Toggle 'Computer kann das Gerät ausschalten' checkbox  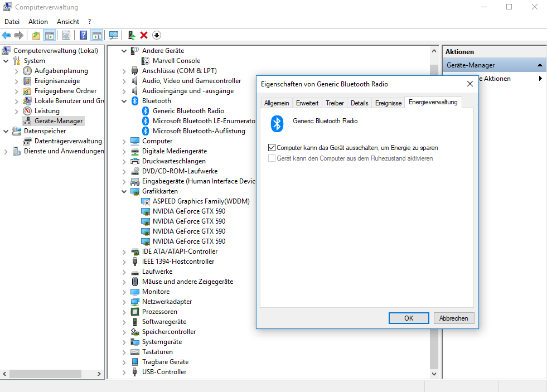click(272, 148)
